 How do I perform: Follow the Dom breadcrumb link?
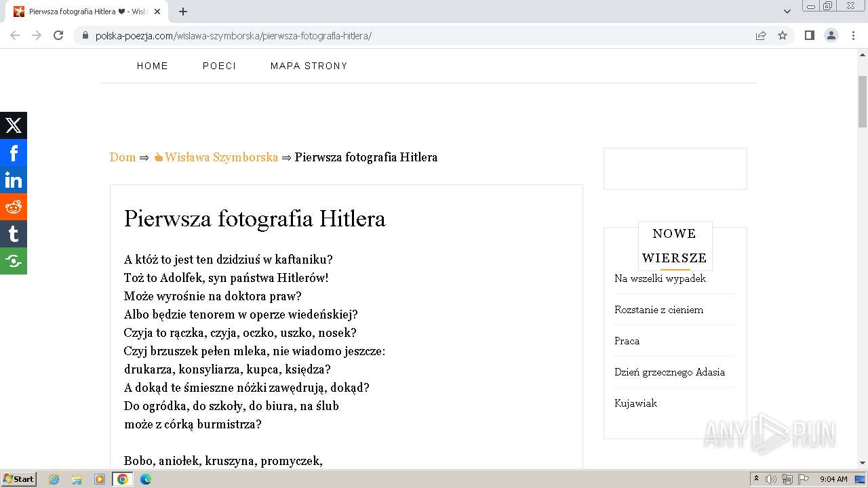tap(123, 157)
